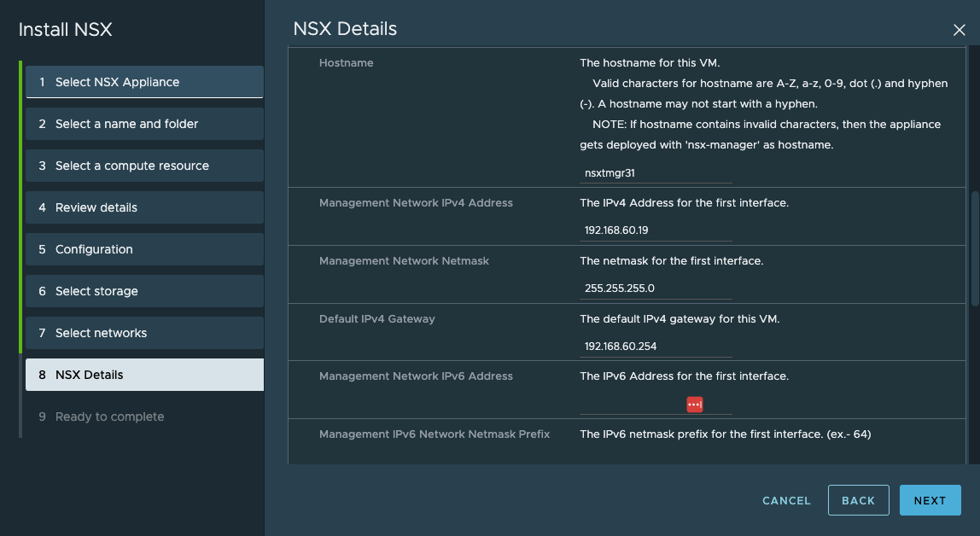Edit the Management Network IPv4 Address field
The image size is (980, 536).
coord(656,230)
